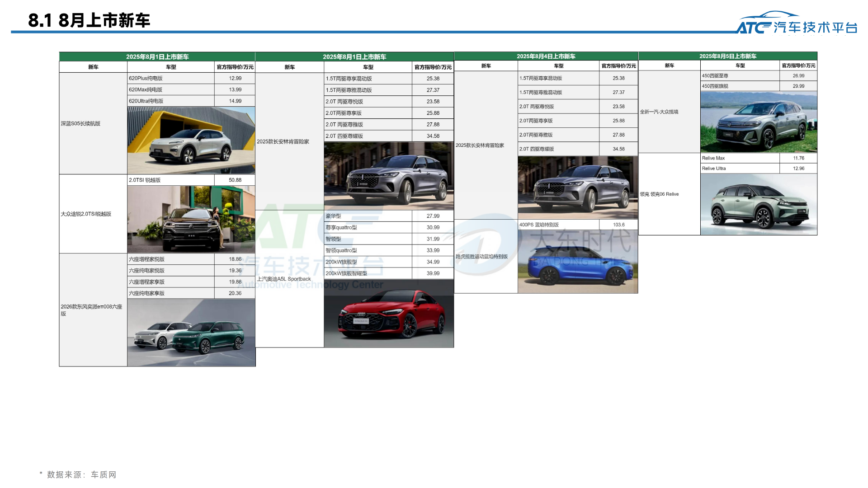Select the 103.6 price cell
This screenshot has width=868, height=488.
(618, 225)
